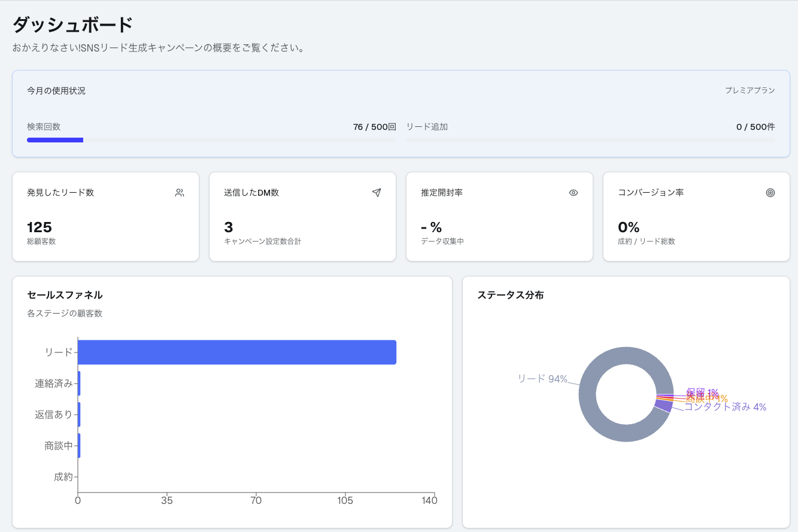798x532 pixels.
Task: Click the ダッシュボード page heading
Action: (x=72, y=25)
